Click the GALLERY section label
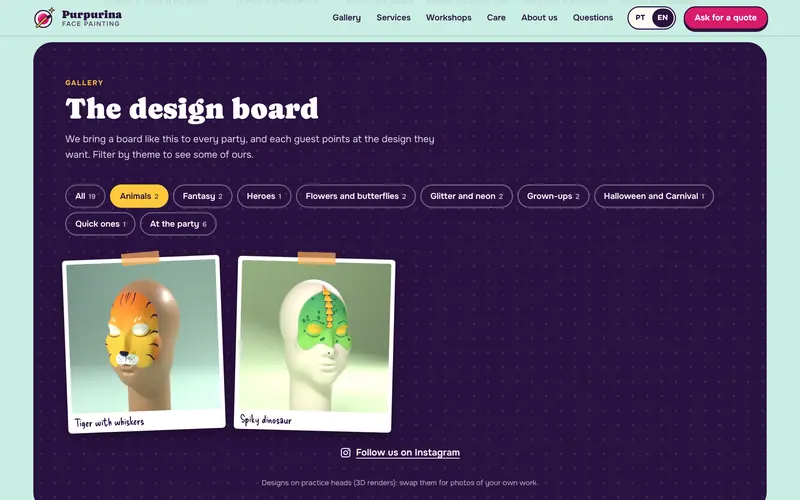The image size is (800, 500). coord(84,83)
